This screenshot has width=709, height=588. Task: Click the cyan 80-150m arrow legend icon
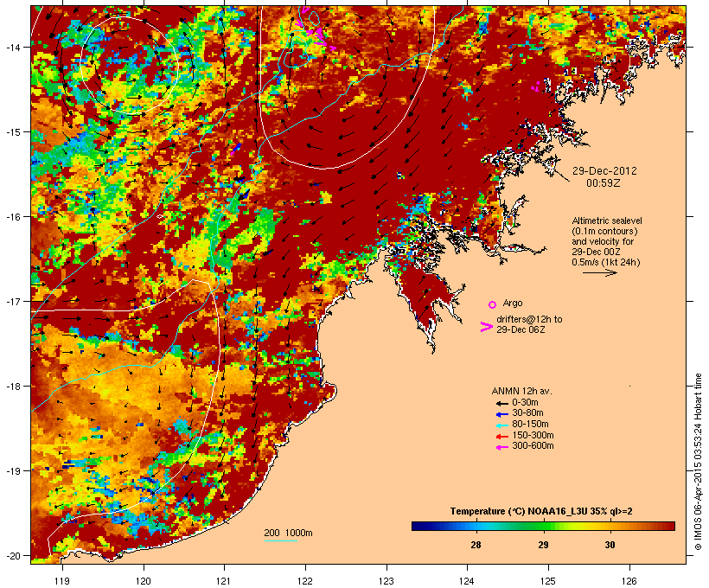pyautogui.click(x=501, y=425)
